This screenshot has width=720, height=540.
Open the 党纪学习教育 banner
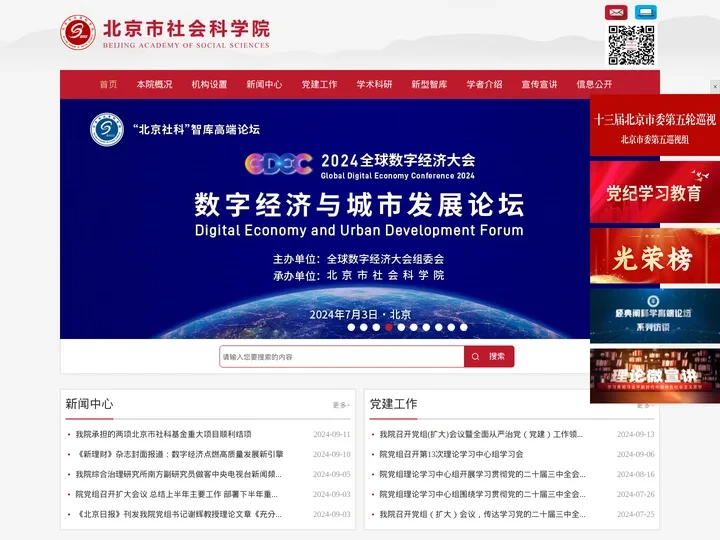(655, 192)
